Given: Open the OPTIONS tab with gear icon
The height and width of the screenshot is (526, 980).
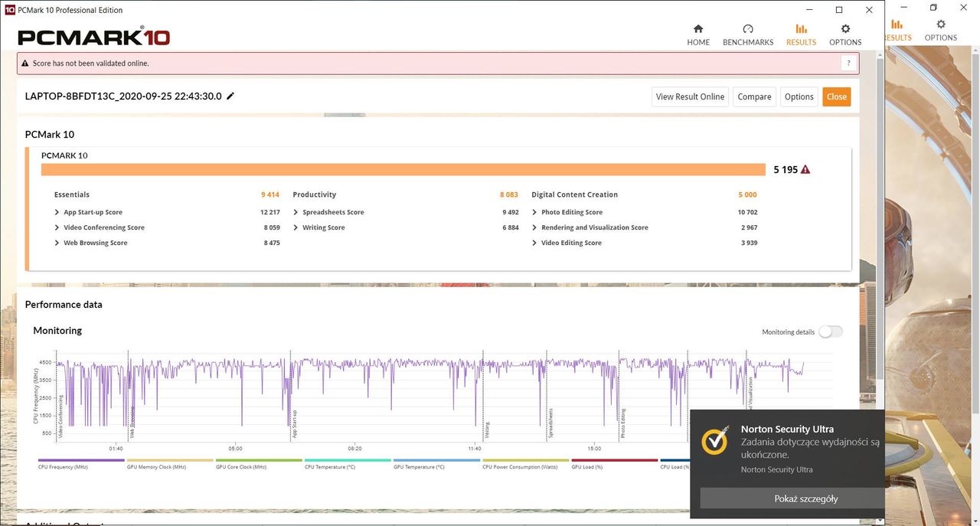Looking at the screenshot, I should 845,35.
